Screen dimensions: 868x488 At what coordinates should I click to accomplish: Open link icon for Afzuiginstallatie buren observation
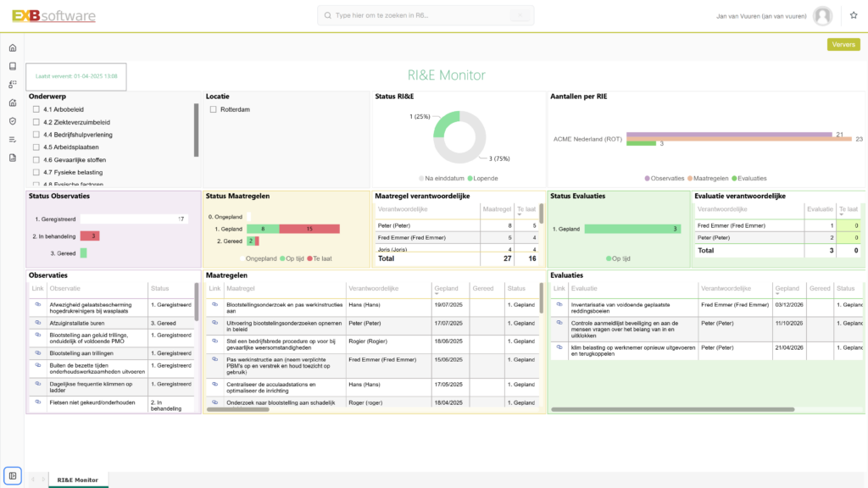click(x=37, y=323)
